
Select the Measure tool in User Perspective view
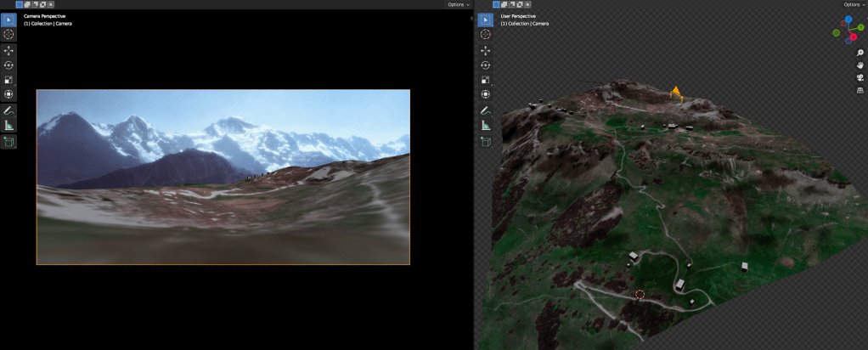click(486, 125)
